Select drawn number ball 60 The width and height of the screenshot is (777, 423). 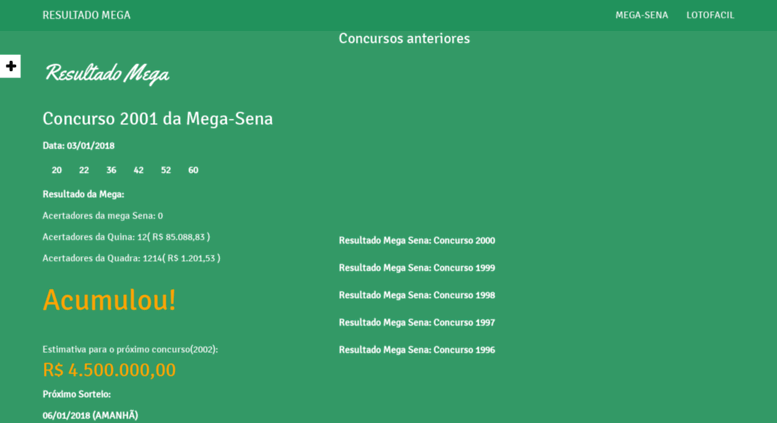[193, 170]
